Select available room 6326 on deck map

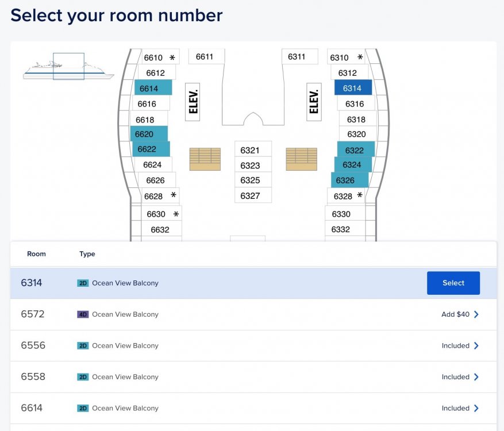[350, 180]
